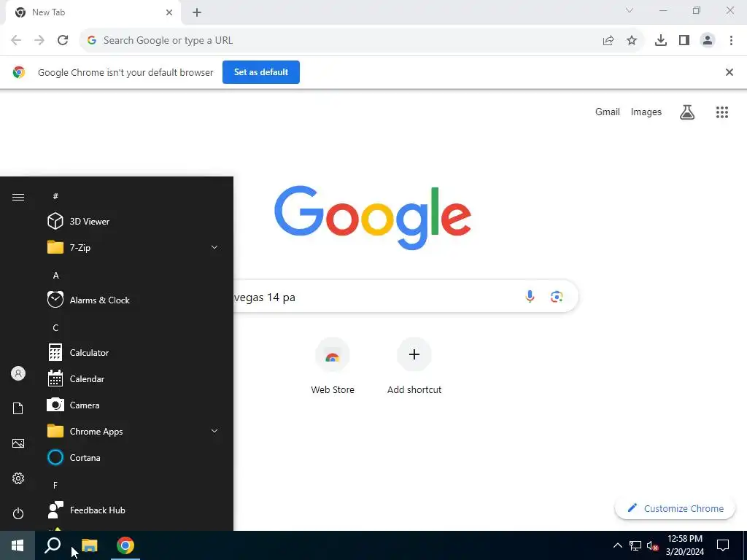Viewport: 747px width, 560px height.
Task: Search by image with Google Lens
Action: (x=557, y=297)
